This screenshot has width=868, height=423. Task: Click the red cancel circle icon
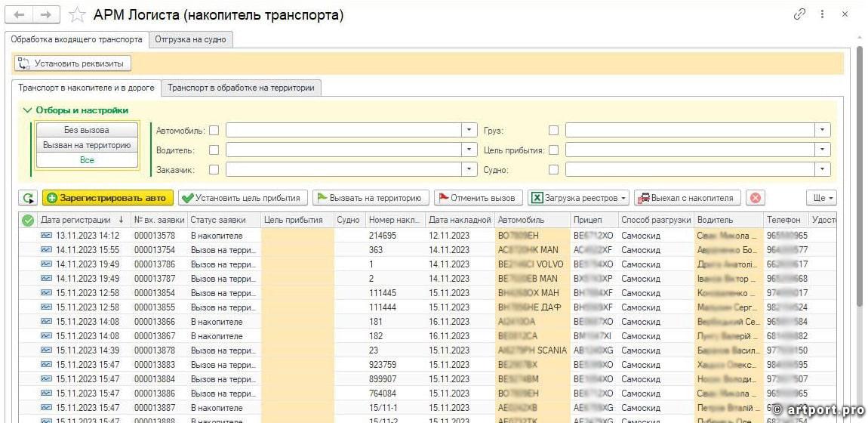[x=755, y=198]
